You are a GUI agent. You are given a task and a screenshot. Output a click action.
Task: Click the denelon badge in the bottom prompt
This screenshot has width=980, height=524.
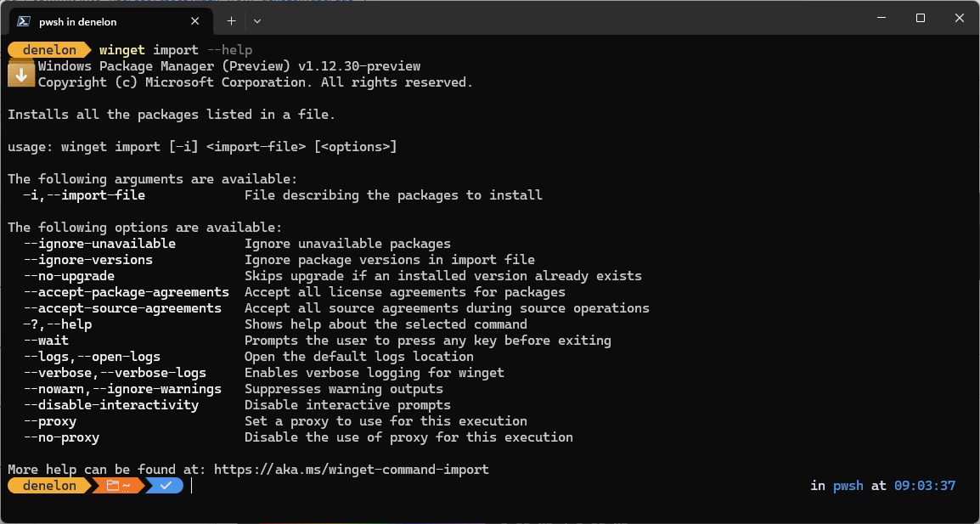tap(48, 485)
